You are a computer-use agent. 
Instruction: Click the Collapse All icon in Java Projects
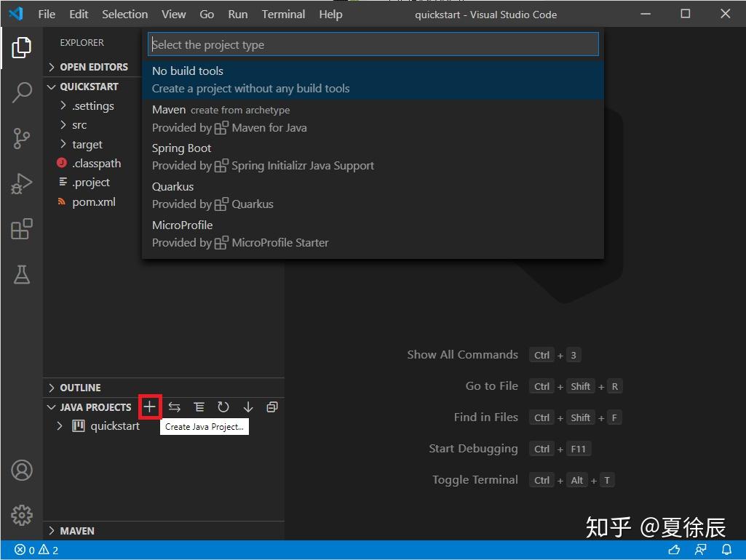coord(272,407)
